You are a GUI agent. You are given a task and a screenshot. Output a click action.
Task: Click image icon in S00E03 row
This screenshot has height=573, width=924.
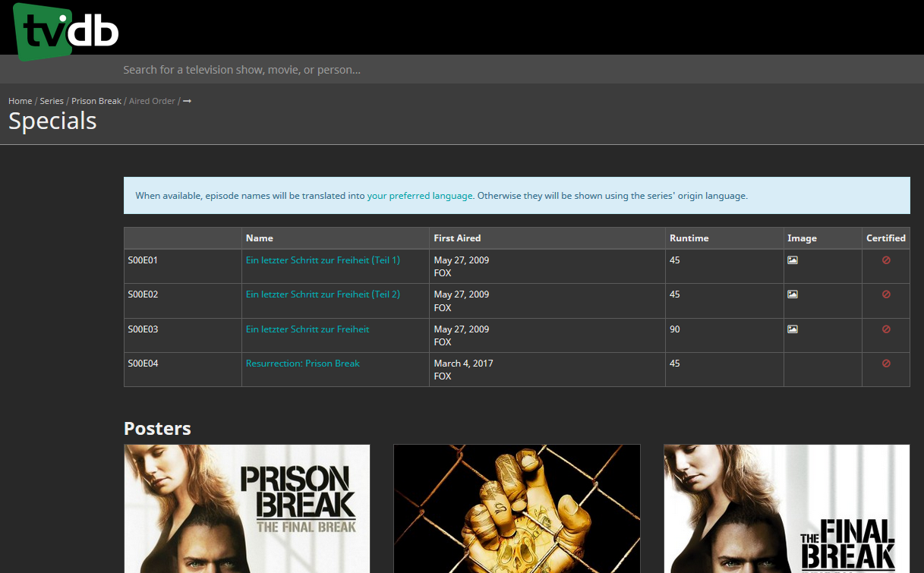coord(793,329)
